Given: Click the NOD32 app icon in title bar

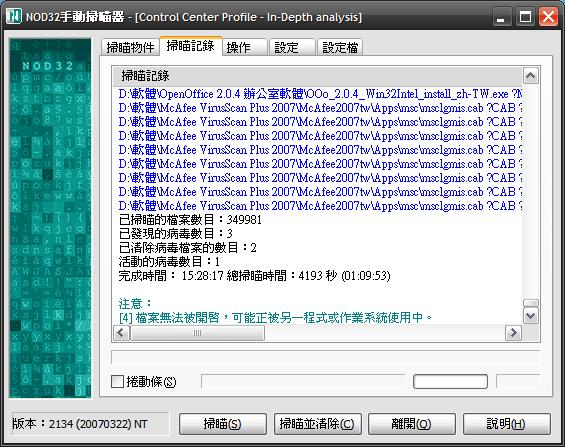Looking at the screenshot, I should point(14,16).
